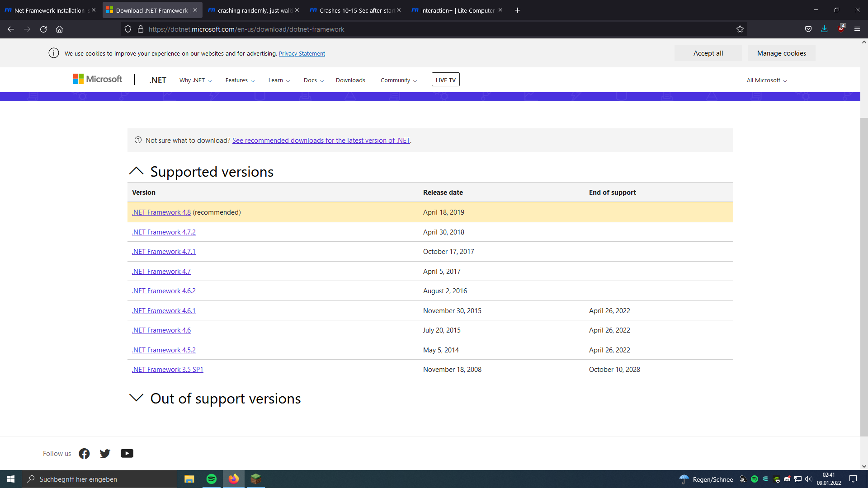Bookmark this page with the star icon
868x488 pixels.
coord(740,29)
